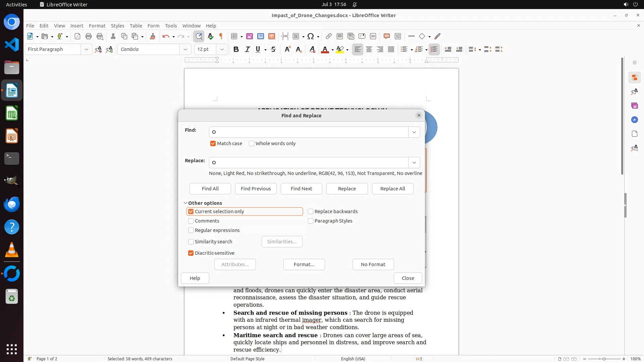Click the Export as PDF icon
The image size is (644, 362).
click(77, 36)
